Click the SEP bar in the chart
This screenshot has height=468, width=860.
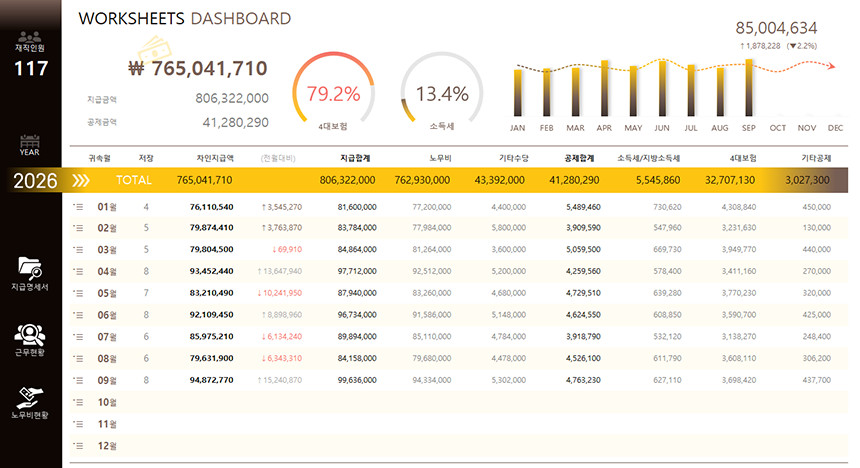click(749, 89)
